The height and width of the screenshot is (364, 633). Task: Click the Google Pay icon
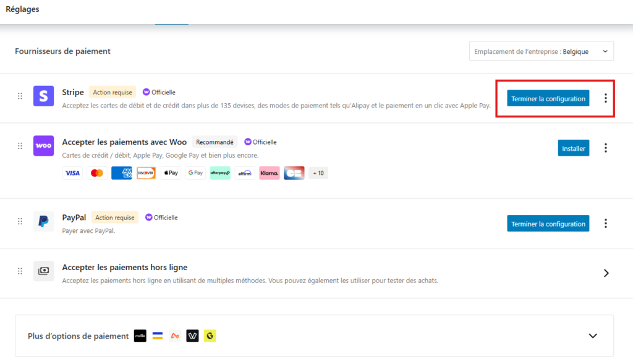195,173
